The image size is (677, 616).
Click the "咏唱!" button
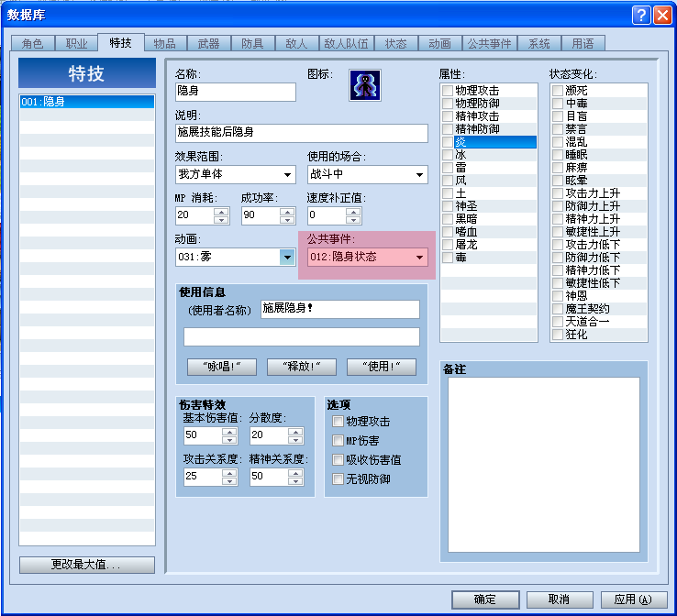tap(222, 367)
